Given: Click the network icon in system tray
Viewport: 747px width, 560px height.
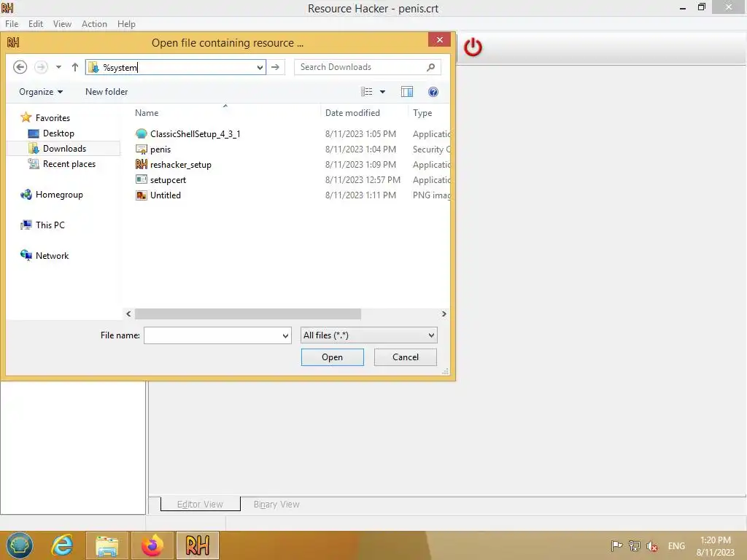Looking at the screenshot, I should pos(634,545).
